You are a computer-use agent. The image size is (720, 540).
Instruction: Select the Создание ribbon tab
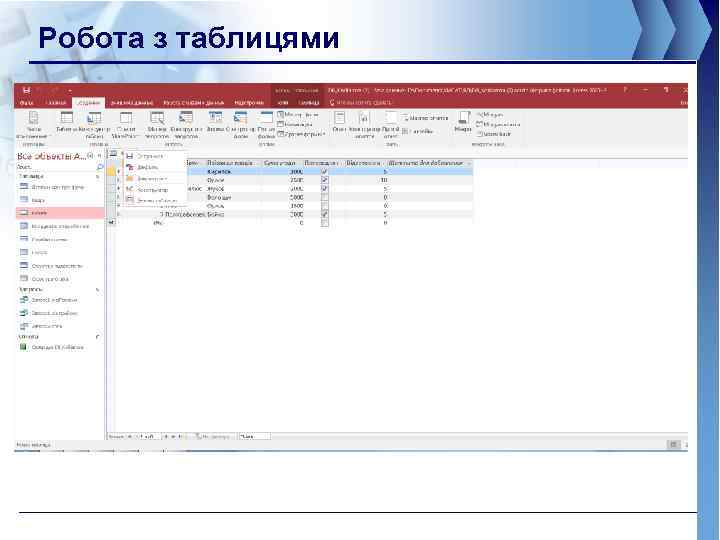(x=89, y=103)
